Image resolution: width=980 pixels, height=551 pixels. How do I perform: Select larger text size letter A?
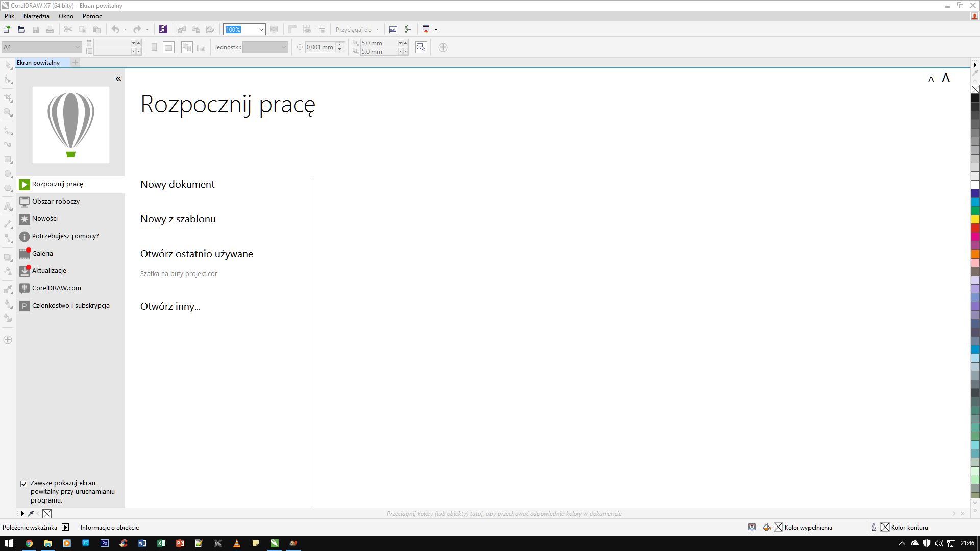coord(946,78)
